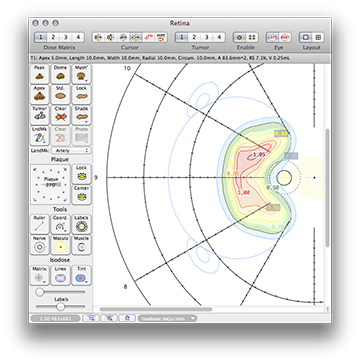Image resolution: width=360 pixels, height=363 pixels.
Task: Adjust the Labels slider
Action: [60, 306]
